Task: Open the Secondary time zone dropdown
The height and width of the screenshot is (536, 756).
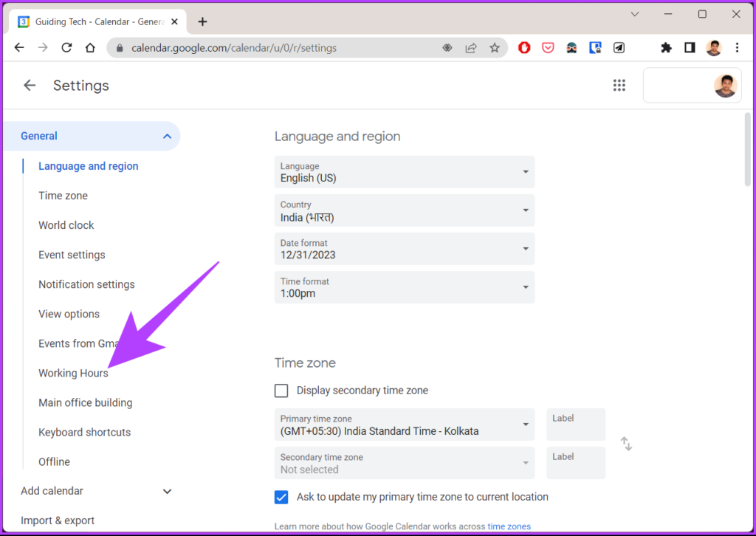Action: 404,463
